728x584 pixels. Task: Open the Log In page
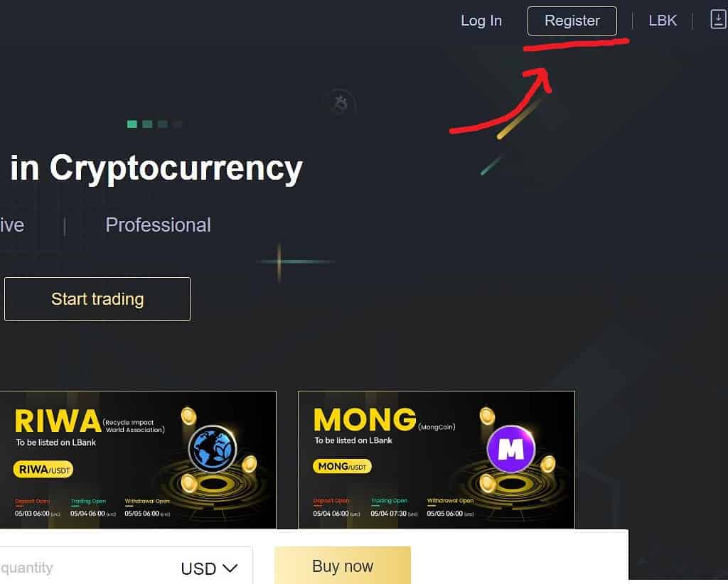[481, 21]
